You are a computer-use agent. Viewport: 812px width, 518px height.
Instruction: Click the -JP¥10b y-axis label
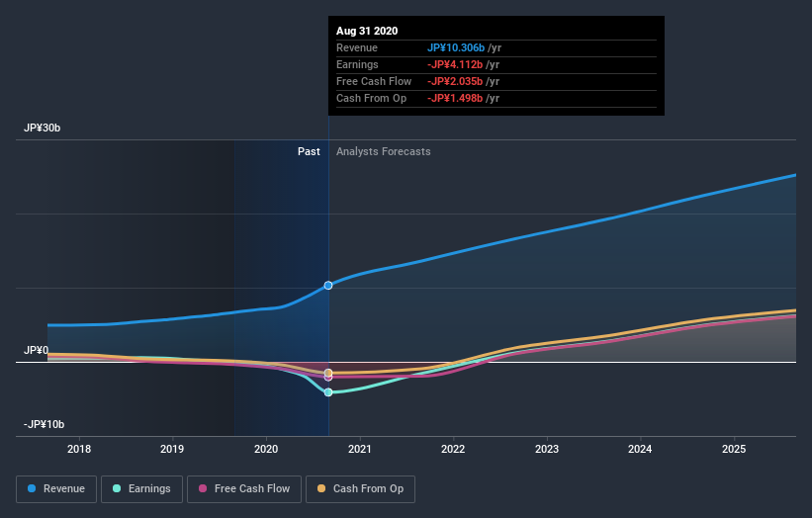45,424
